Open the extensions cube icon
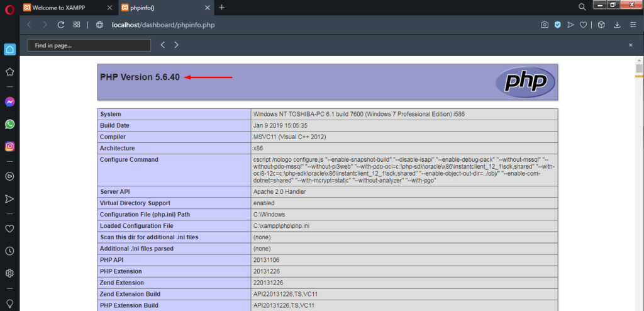 coord(601,25)
